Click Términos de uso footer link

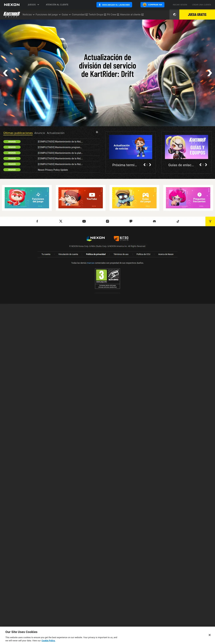tap(121, 254)
